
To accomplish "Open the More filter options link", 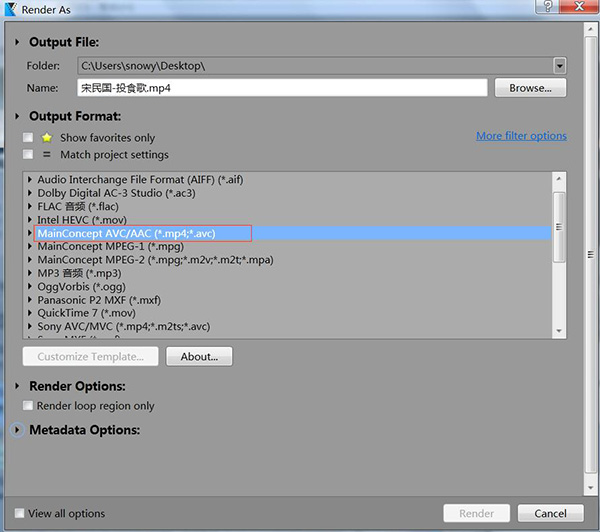I will click(521, 136).
